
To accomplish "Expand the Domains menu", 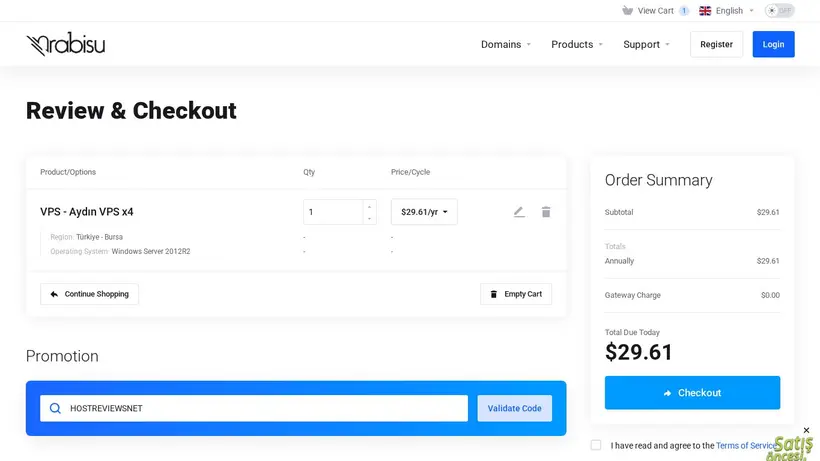I will (506, 44).
